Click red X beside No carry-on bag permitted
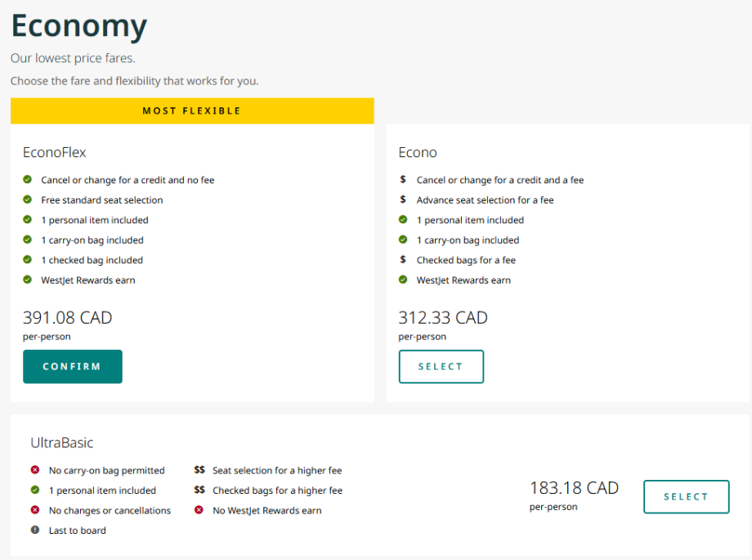Image resolution: width=752 pixels, height=560 pixels. click(35, 470)
